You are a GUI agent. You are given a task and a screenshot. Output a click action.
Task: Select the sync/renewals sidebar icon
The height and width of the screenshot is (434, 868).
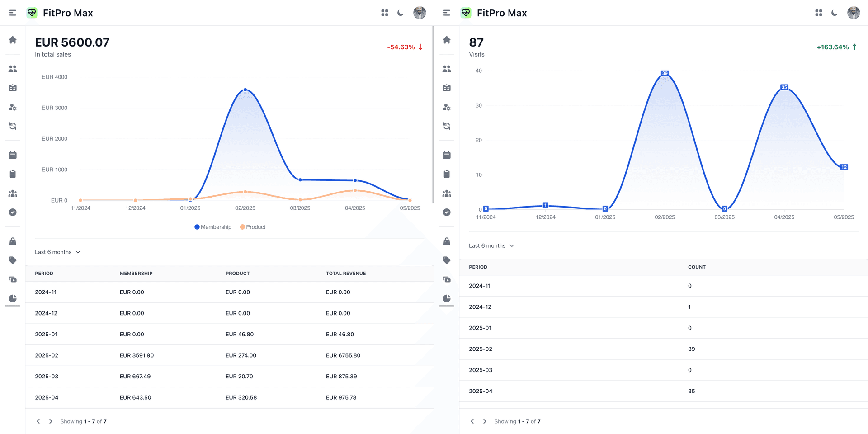(12, 126)
